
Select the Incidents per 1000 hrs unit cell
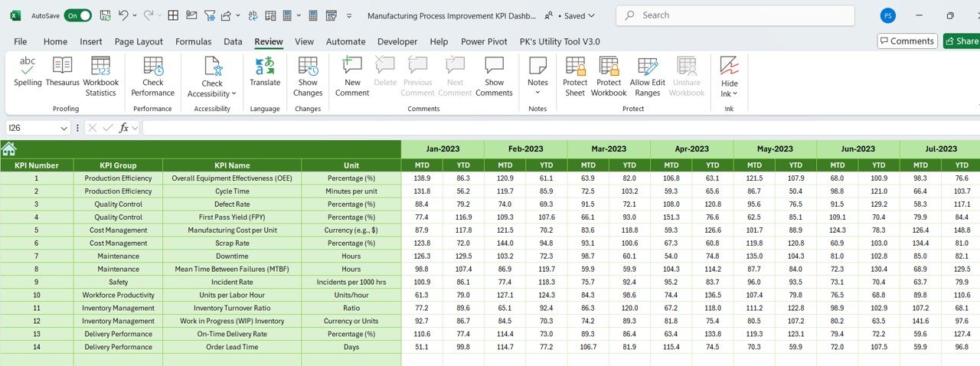click(351, 282)
